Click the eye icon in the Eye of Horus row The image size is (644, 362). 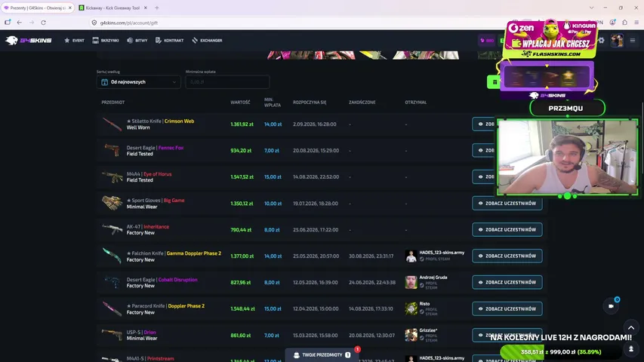(480, 176)
